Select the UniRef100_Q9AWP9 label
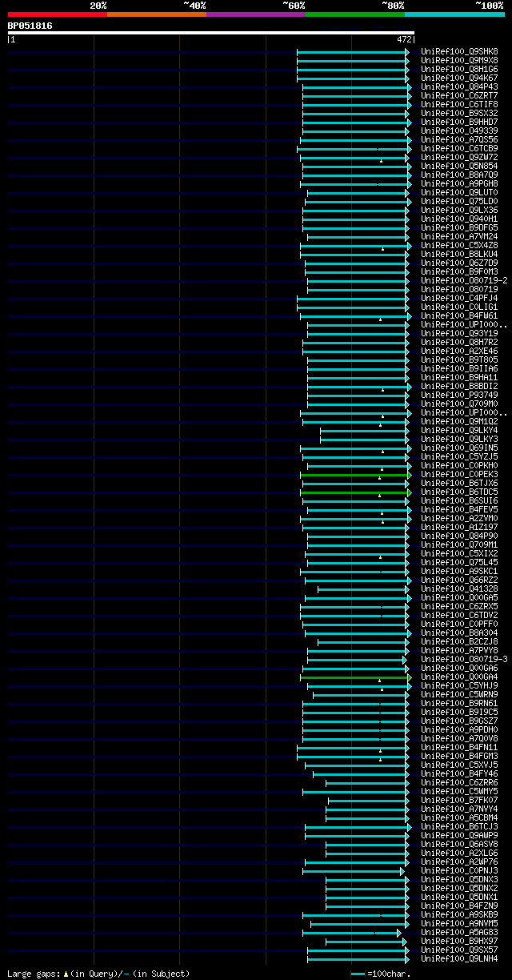This screenshot has height=980, width=512. point(459,835)
